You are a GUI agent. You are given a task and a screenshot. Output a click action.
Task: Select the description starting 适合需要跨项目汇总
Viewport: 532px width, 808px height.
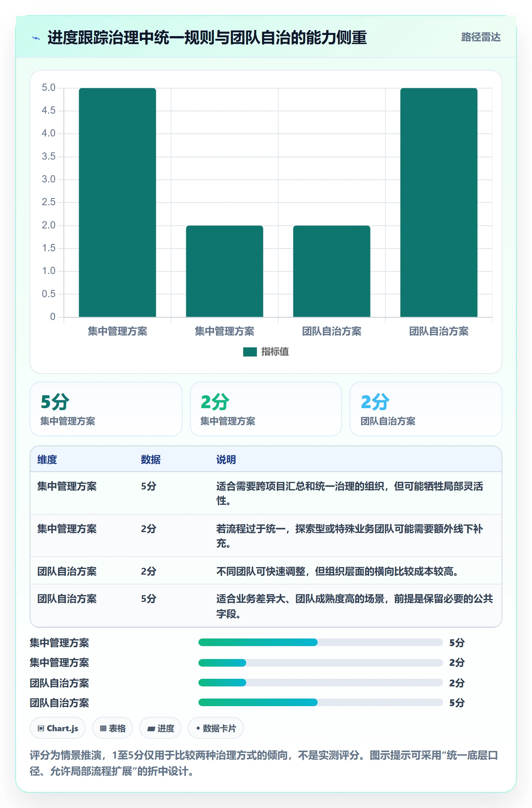[350, 493]
